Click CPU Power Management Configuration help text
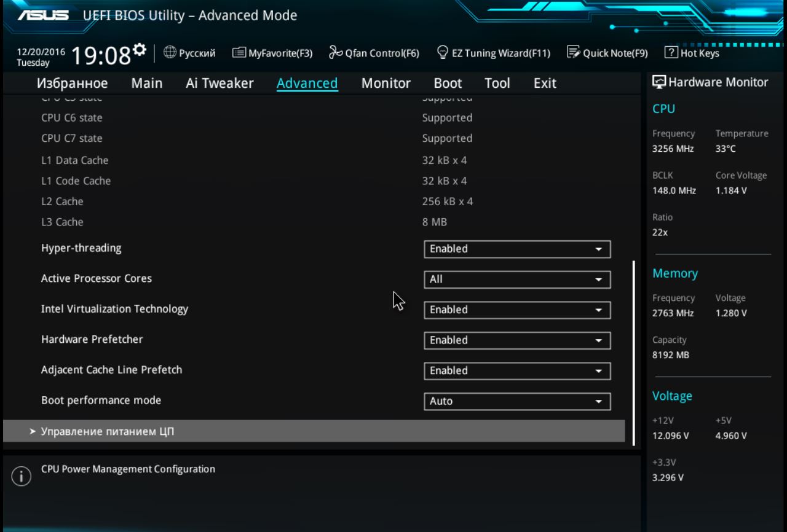The image size is (787, 532). tap(128, 469)
